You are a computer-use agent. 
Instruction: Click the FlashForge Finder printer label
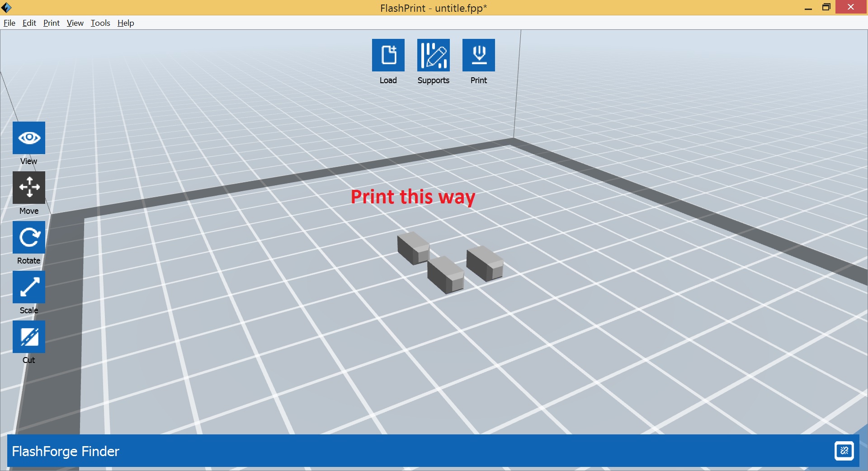tap(66, 451)
